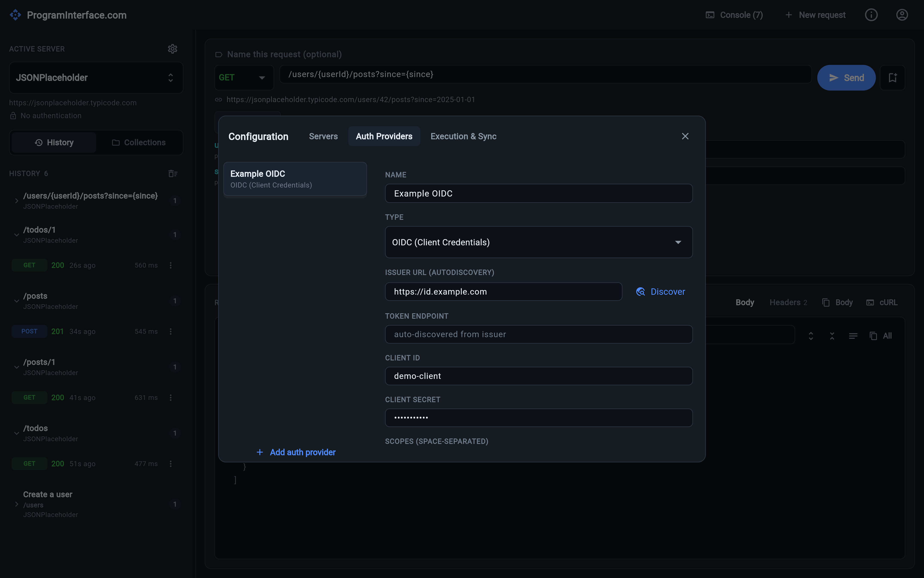924x578 pixels.
Task: Open the OIDC (Client Credentials) type dropdown
Action: (538, 242)
